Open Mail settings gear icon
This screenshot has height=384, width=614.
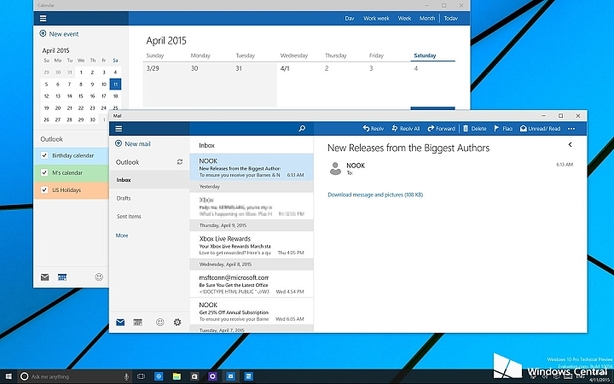point(177,322)
